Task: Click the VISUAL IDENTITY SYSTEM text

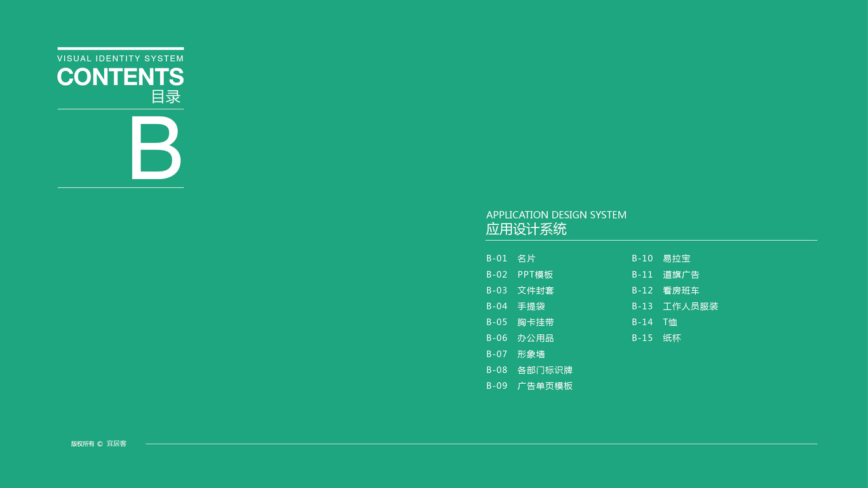Action: (x=121, y=58)
